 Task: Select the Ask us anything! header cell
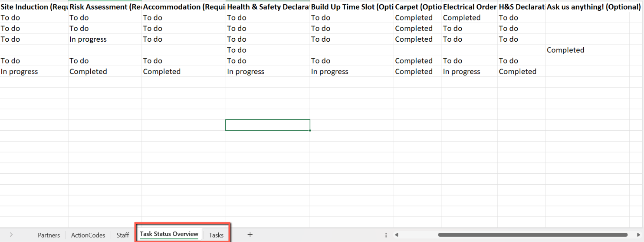(588, 7)
